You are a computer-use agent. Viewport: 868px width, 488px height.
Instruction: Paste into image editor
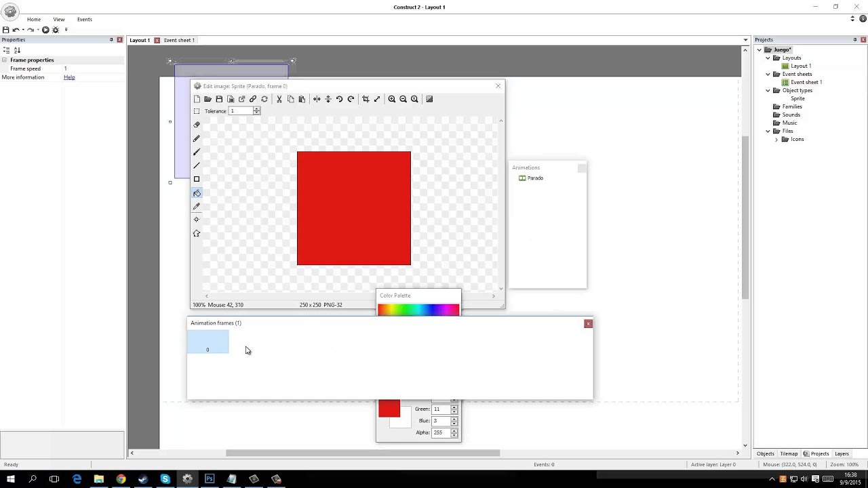302,99
